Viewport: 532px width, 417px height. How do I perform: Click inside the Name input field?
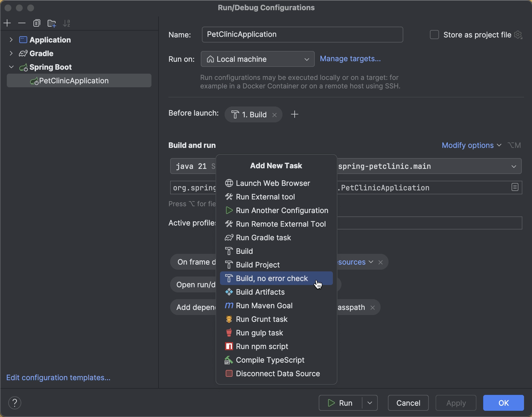[302, 35]
